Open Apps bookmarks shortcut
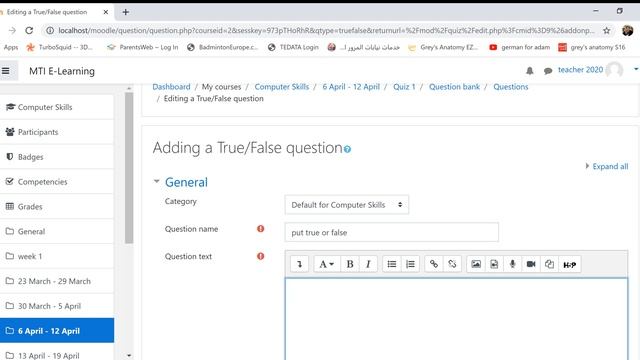The width and height of the screenshot is (640, 360). click(x=11, y=47)
